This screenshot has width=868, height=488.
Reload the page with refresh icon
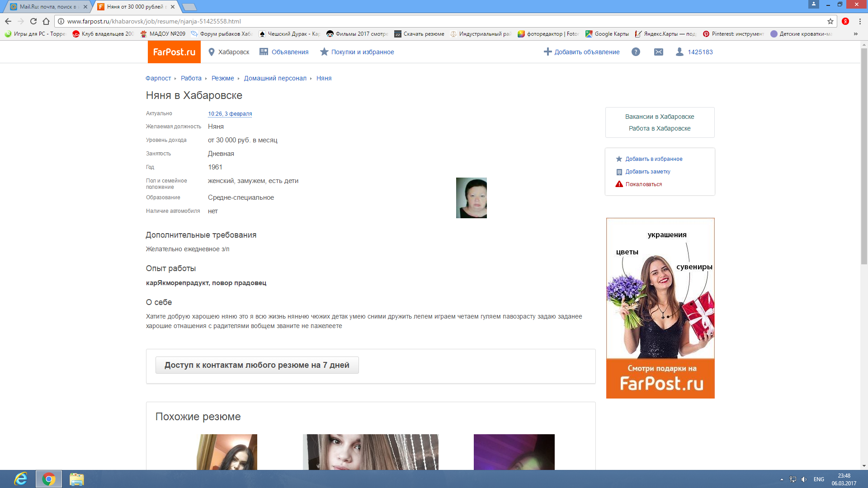pos(33,21)
